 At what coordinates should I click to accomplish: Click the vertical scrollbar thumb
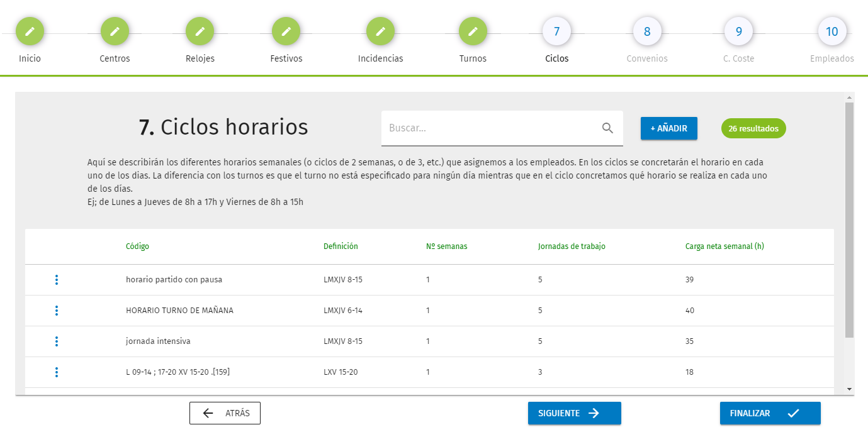pos(849,220)
